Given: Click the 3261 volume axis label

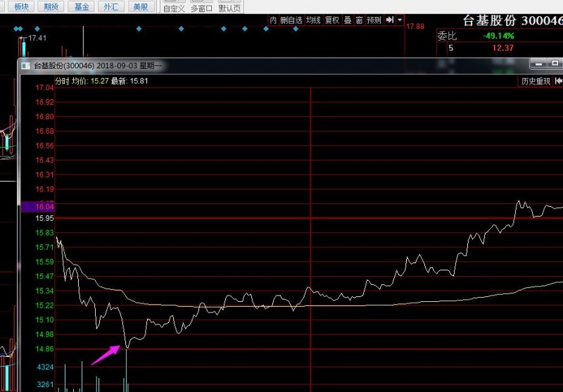Looking at the screenshot, I should pos(45,385).
